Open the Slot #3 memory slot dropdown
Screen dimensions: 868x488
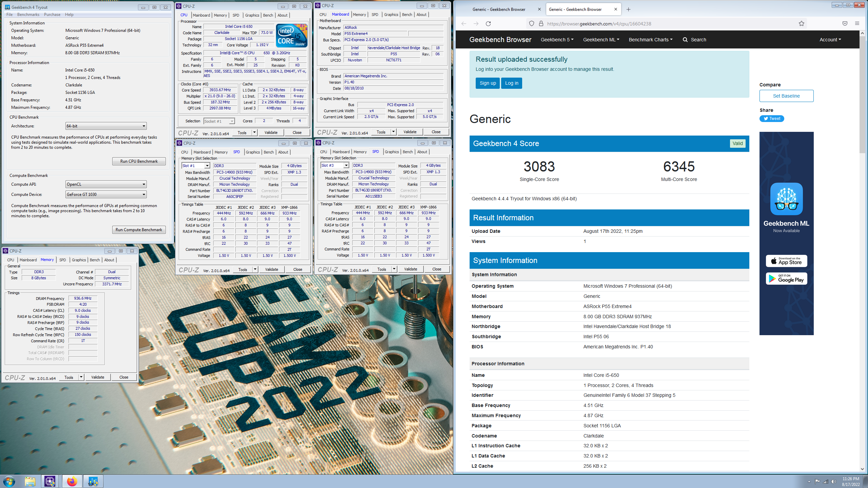[335, 165]
